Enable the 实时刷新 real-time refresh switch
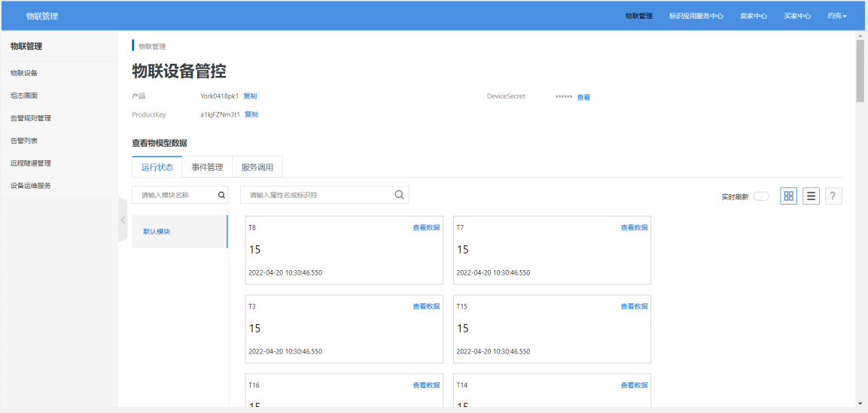868x413 pixels. tap(761, 196)
